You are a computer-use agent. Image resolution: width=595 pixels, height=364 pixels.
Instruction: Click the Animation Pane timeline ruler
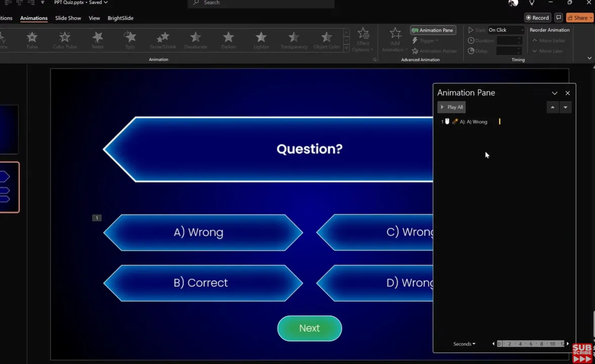(530, 344)
